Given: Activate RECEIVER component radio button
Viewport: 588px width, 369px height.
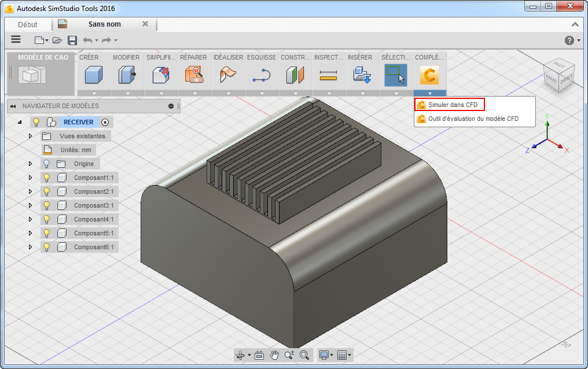Looking at the screenshot, I should [105, 122].
